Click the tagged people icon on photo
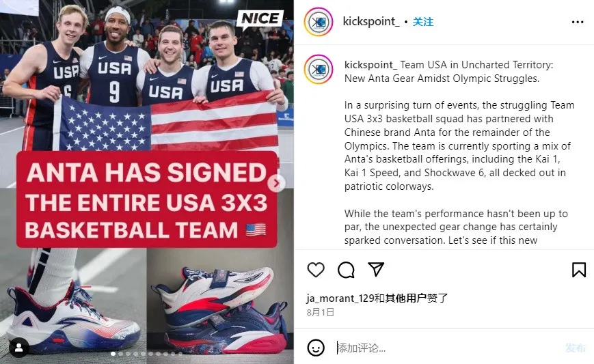 click(x=18, y=348)
